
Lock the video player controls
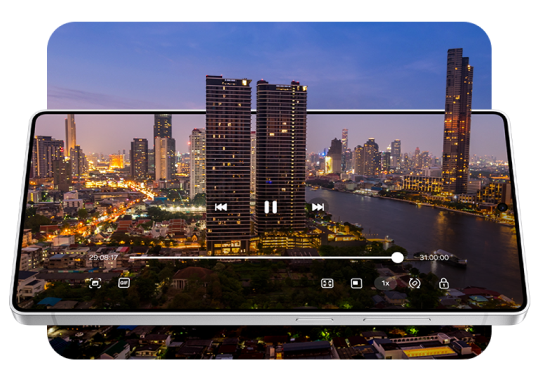tap(444, 283)
